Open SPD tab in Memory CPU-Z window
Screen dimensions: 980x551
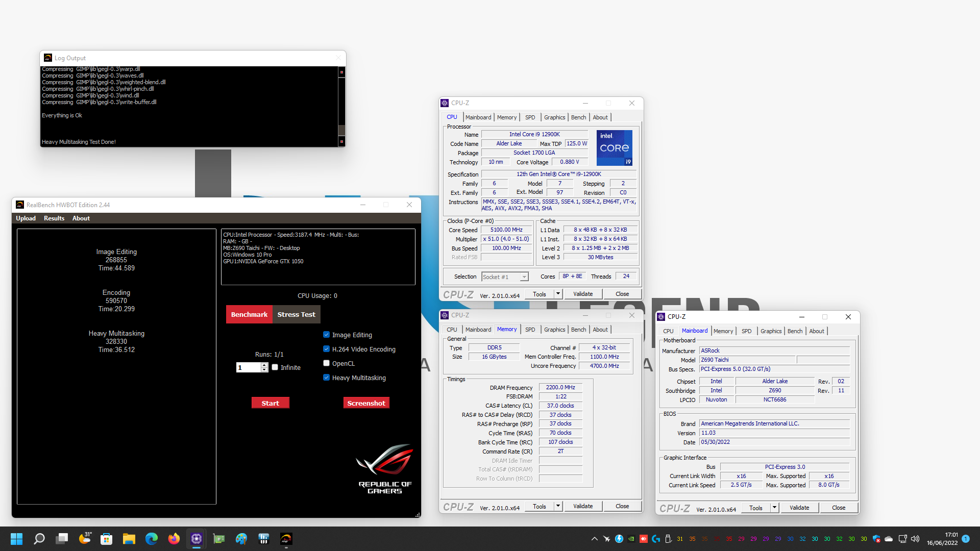click(530, 330)
